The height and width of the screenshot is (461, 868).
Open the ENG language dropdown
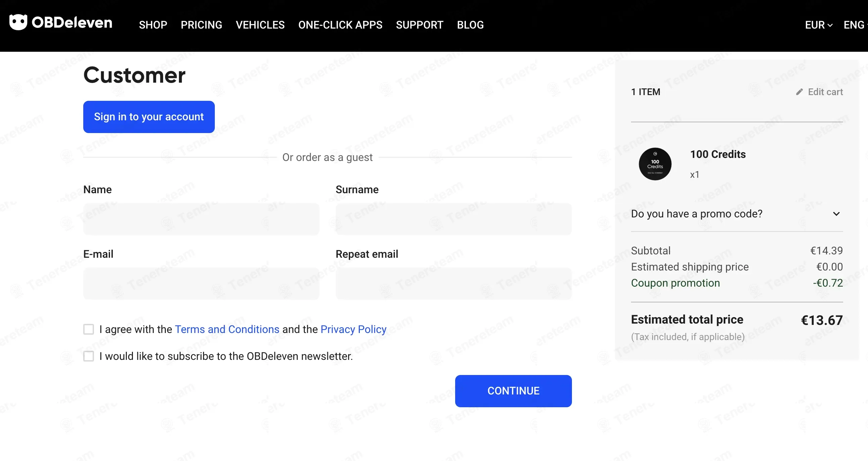855,25
